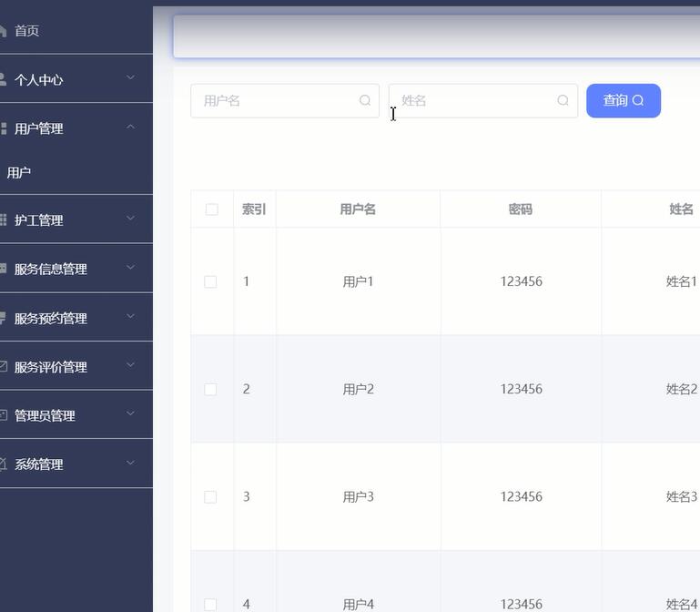Click the 用户3 username cell
The image size is (700, 612).
(358, 496)
